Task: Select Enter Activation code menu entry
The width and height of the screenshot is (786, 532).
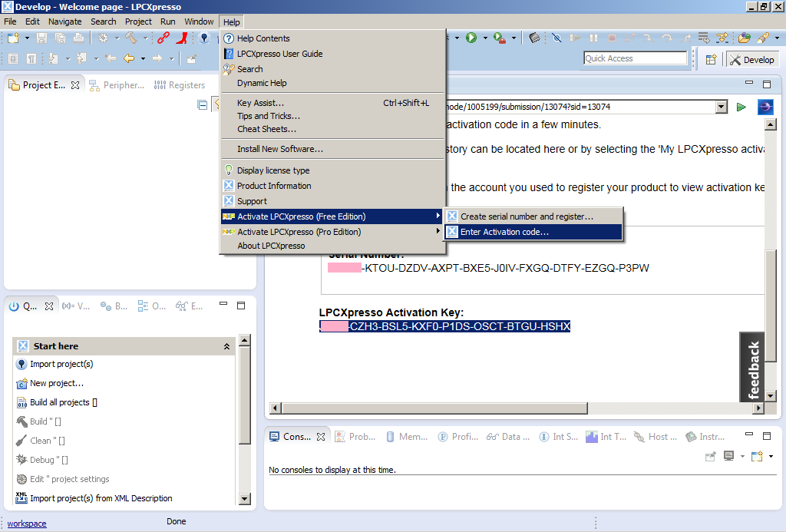Action: [534, 232]
